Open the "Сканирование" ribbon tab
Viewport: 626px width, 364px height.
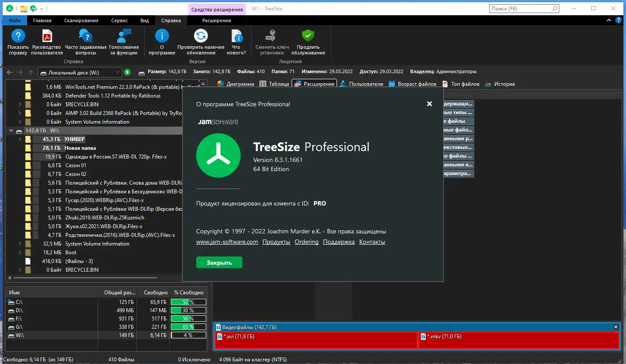tap(81, 20)
